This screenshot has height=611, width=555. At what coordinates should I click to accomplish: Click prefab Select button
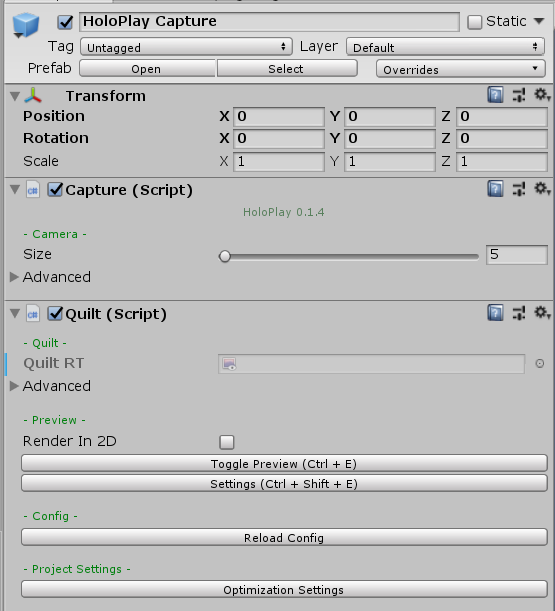pyautogui.click(x=287, y=69)
